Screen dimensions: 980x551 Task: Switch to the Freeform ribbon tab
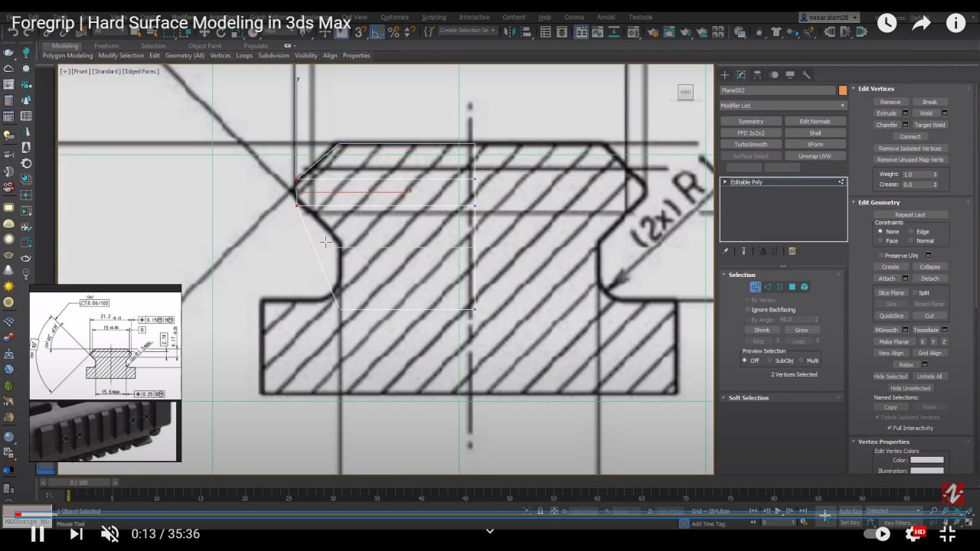106,46
